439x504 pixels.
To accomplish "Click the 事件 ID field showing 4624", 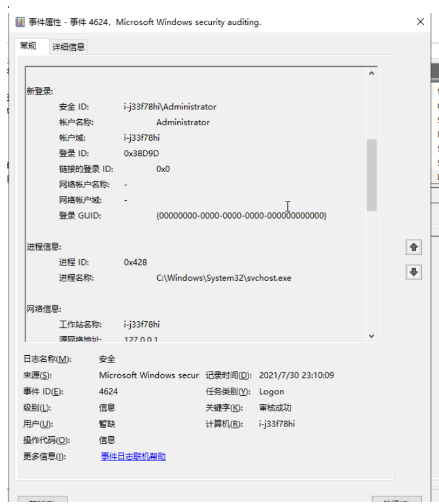I will tap(109, 391).
